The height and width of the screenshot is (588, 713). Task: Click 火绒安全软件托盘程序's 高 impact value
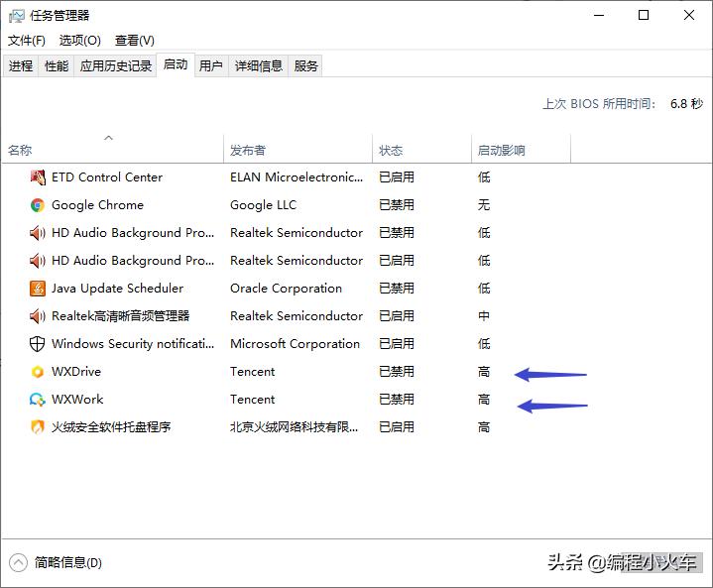coord(484,427)
